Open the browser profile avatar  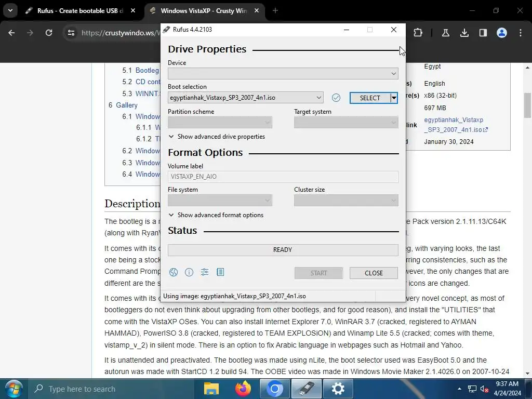pyautogui.click(x=502, y=33)
